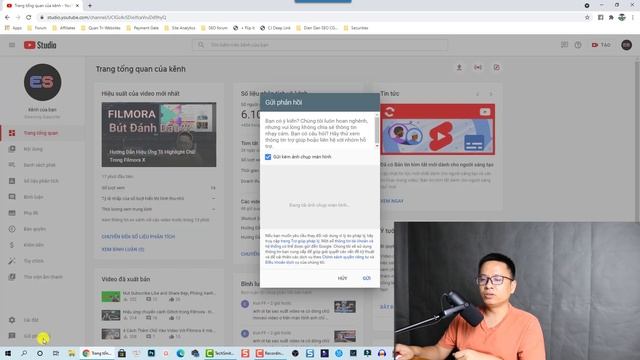This screenshot has height=360, width=640.
Task: Select the dashboard icon for Trang tổng quan
Action: [12, 133]
